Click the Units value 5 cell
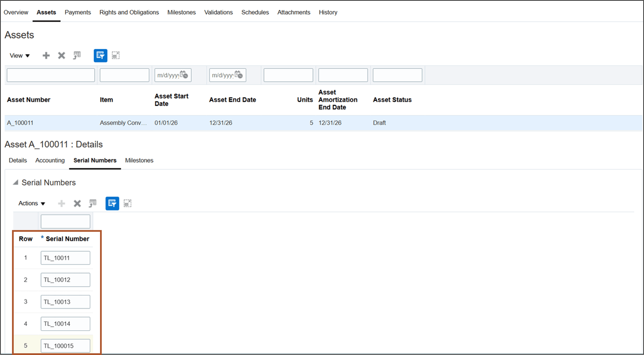 click(311, 123)
